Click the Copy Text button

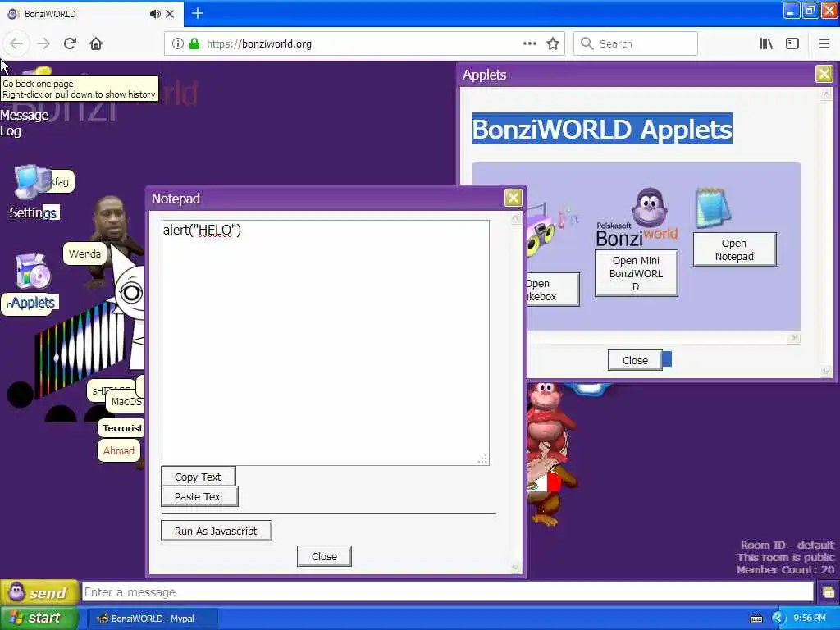(x=199, y=477)
